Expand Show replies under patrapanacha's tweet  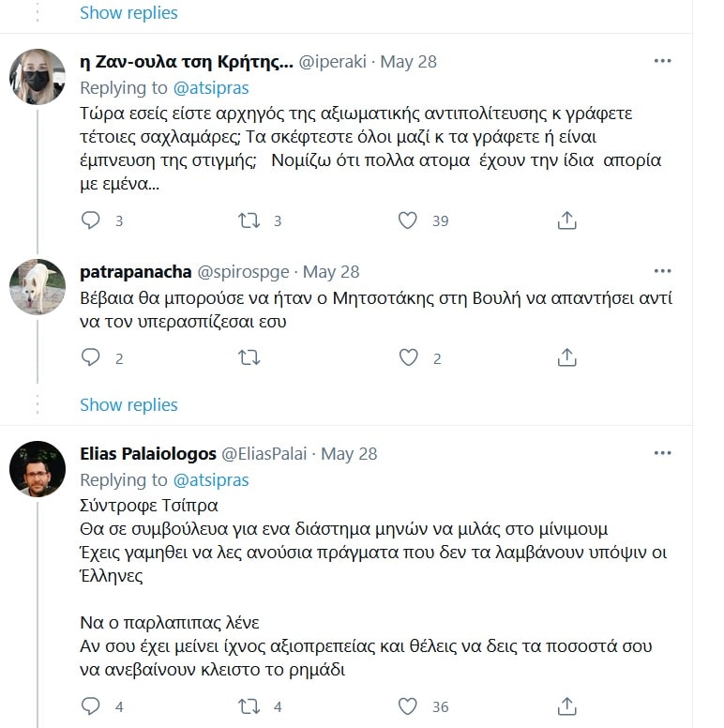coord(128,405)
